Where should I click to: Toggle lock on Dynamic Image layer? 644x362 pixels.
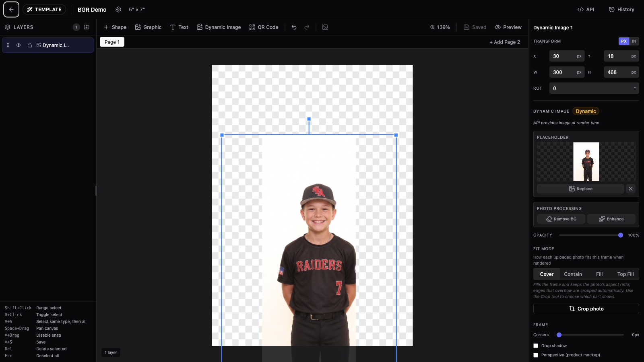pos(29,45)
